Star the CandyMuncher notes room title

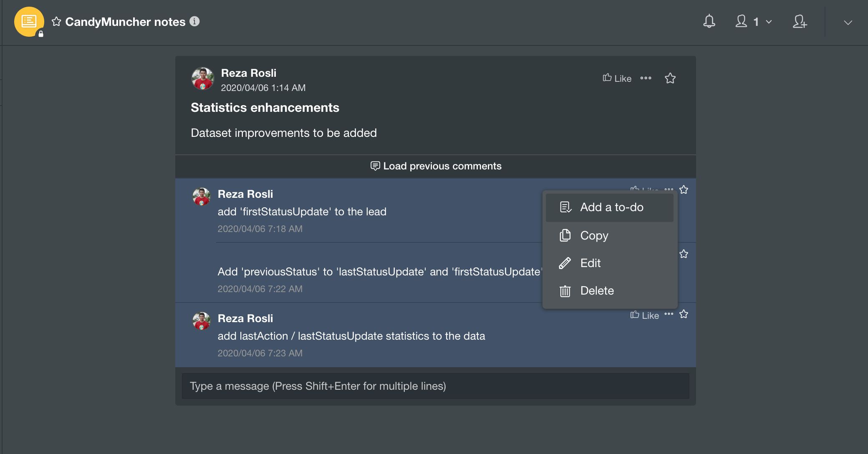coord(56,22)
